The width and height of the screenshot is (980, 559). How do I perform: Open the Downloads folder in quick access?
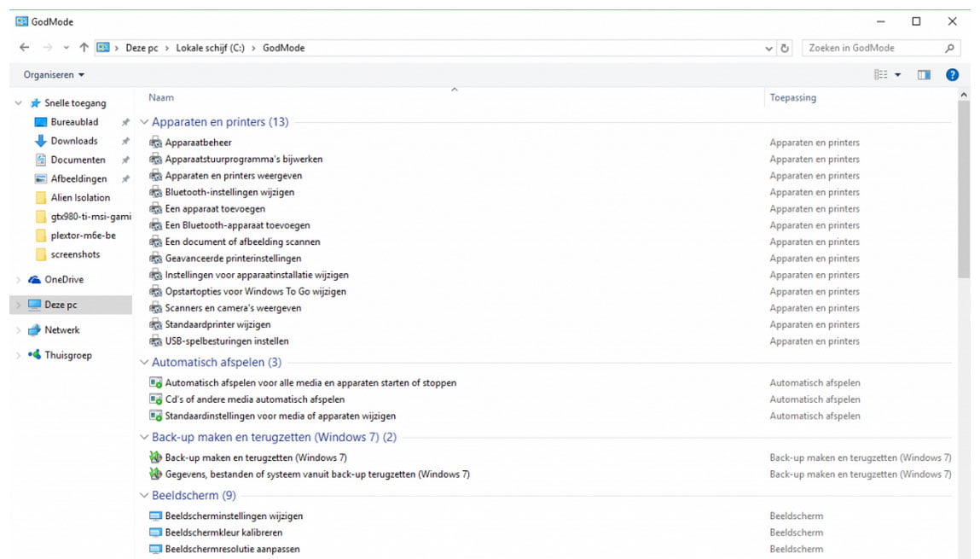click(74, 141)
